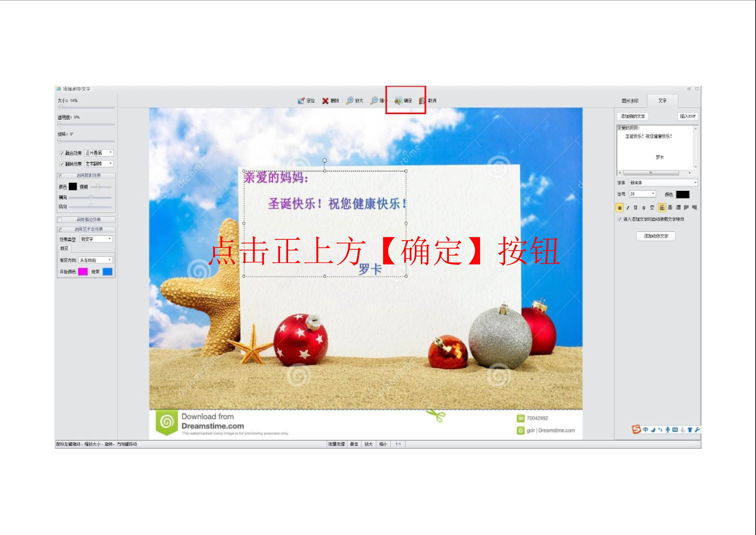
Task: Toggle Sogou moon full/half-width icon
Action: pyautogui.click(x=653, y=430)
